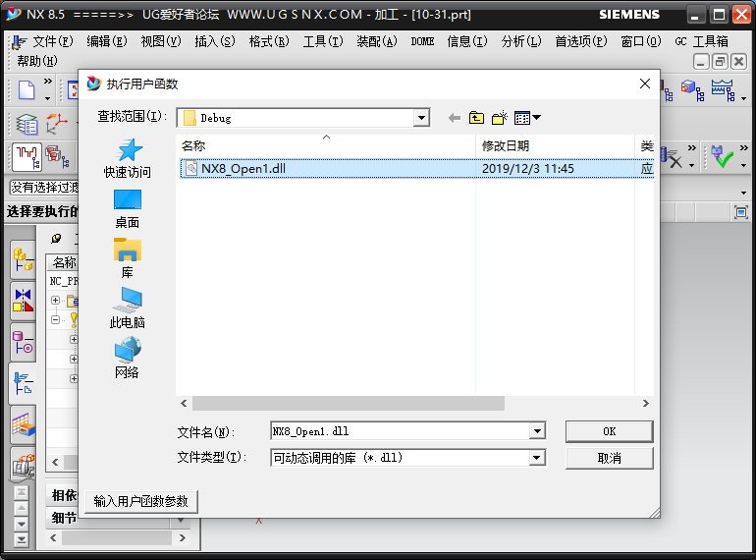
Task: Open the 窗口(O) menu
Action: [x=641, y=41]
